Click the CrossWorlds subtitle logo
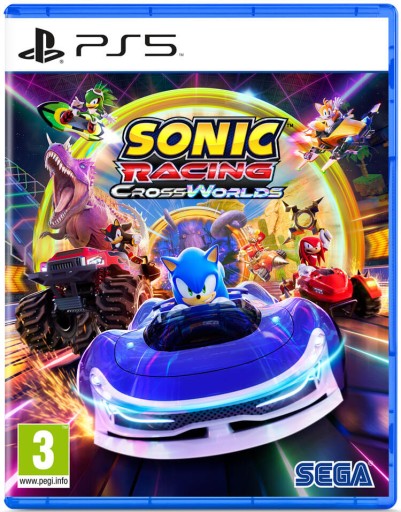401x512 pixels. (197, 191)
